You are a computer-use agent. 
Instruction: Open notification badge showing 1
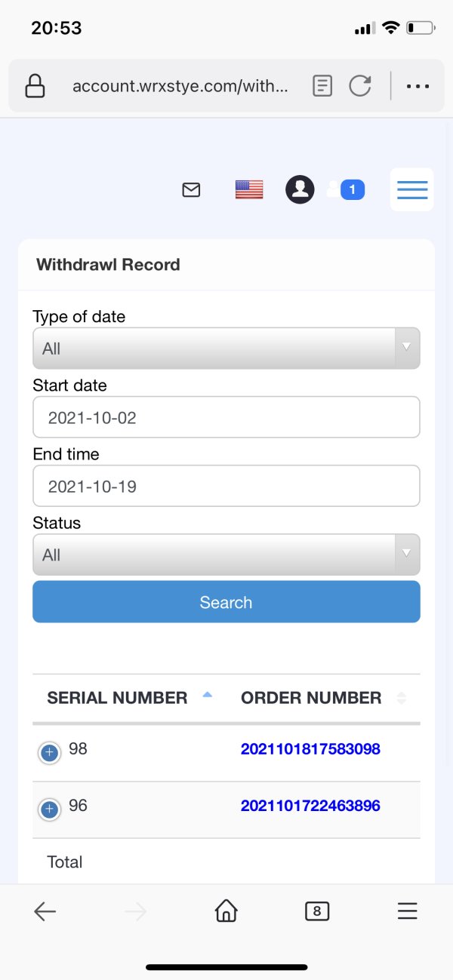(x=353, y=189)
